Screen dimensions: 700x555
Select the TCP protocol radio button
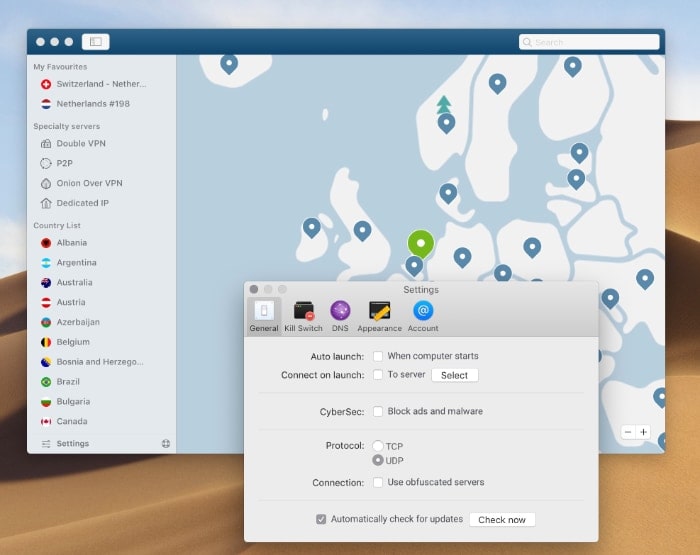(378, 446)
